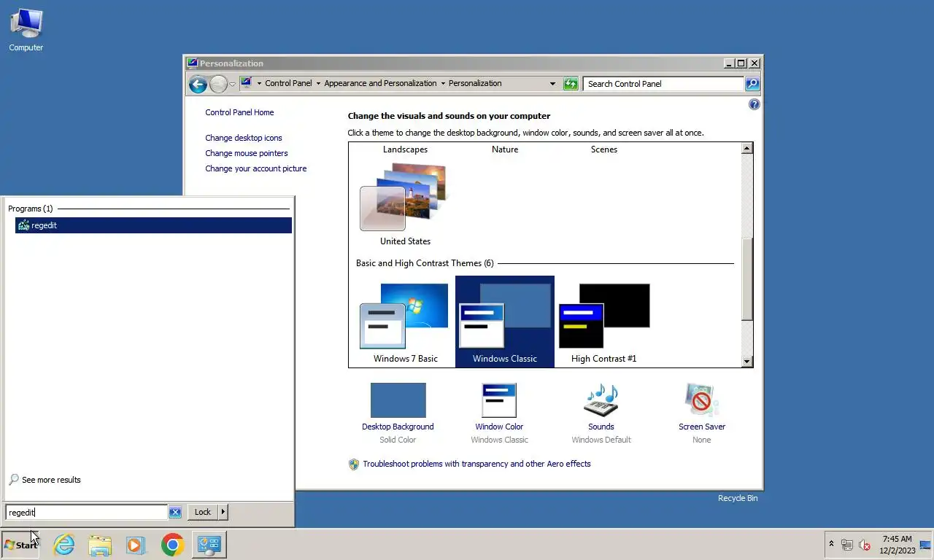Open Change desktop icons link

244,138
